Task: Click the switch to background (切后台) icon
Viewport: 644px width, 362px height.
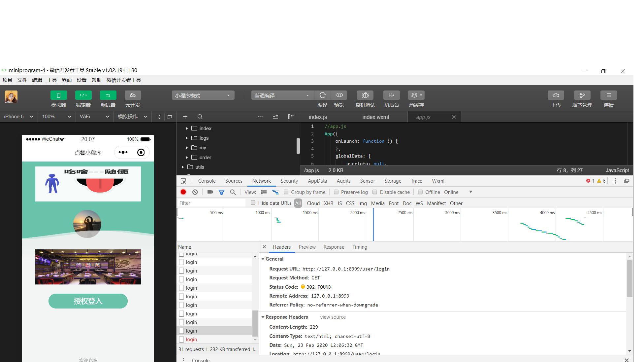Action: pyautogui.click(x=392, y=95)
